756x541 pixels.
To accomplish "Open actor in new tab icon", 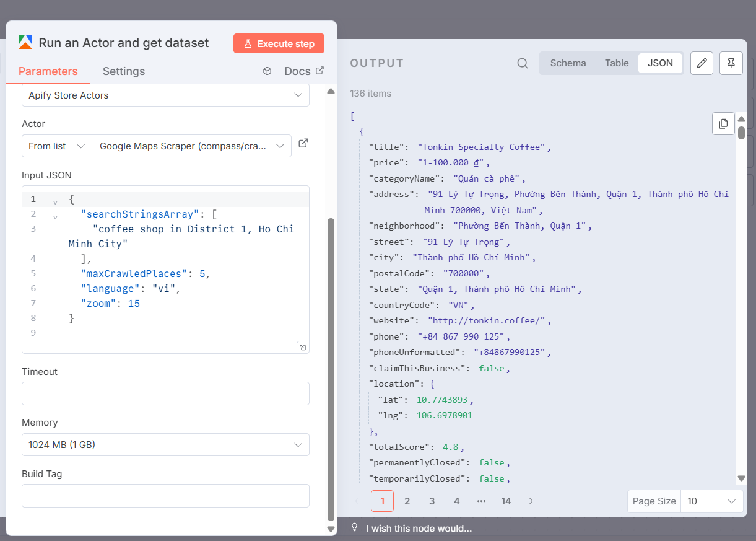I will pyautogui.click(x=303, y=144).
